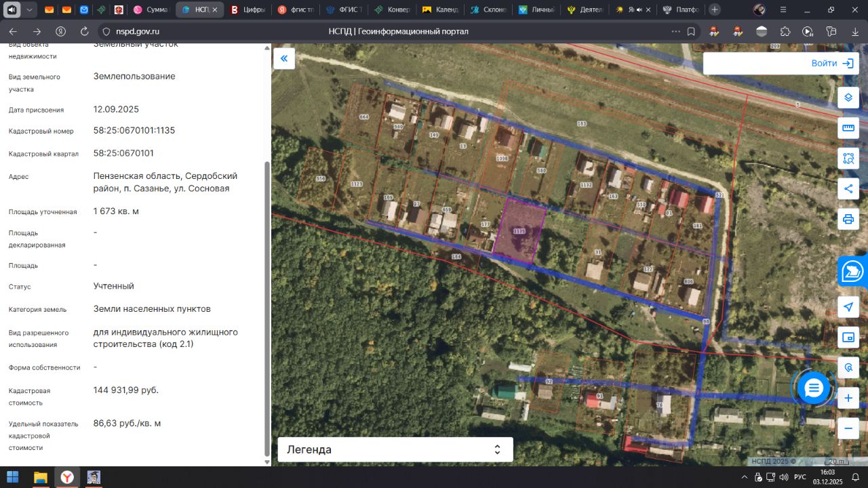Open File Explorer from the taskbar
The height and width of the screenshot is (488, 868).
(x=41, y=477)
